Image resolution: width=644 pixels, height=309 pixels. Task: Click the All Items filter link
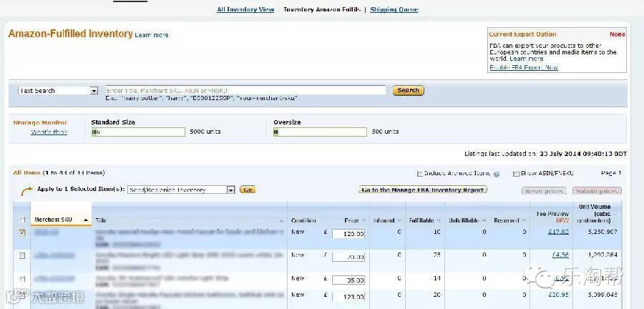point(26,173)
